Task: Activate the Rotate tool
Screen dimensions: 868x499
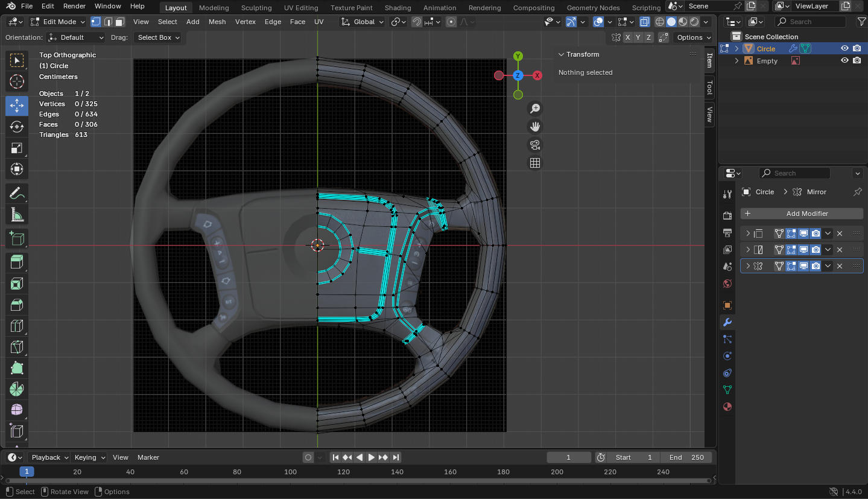Action: [17, 127]
